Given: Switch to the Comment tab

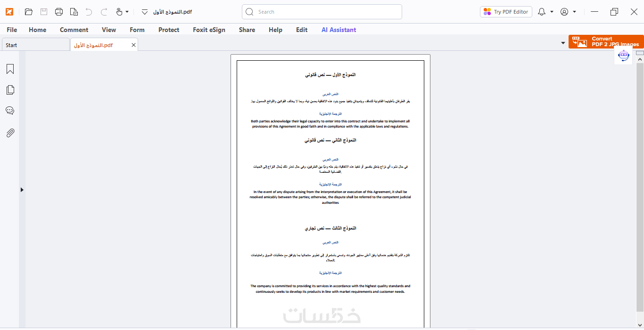Looking at the screenshot, I should click(x=74, y=30).
